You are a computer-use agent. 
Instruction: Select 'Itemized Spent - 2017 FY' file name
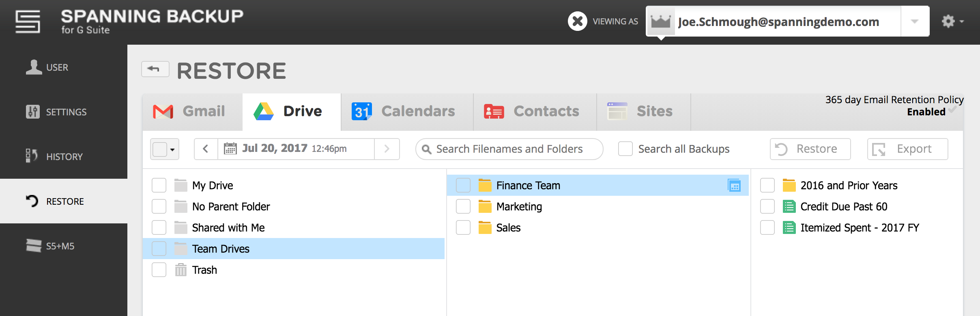860,227
